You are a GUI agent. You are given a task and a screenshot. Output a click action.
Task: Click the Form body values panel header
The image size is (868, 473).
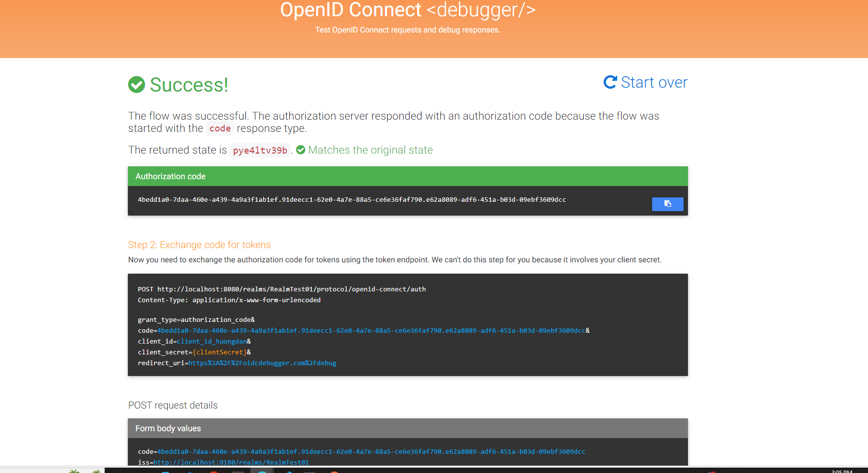pyautogui.click(x=408, y=428)
